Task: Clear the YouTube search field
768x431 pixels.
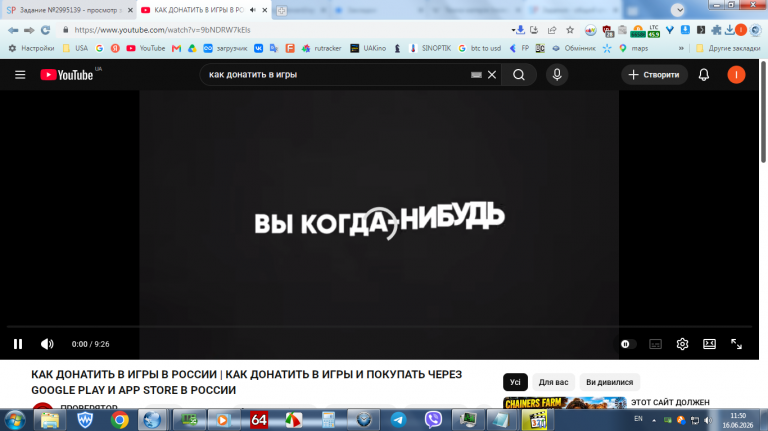Action: click(492, 75)
